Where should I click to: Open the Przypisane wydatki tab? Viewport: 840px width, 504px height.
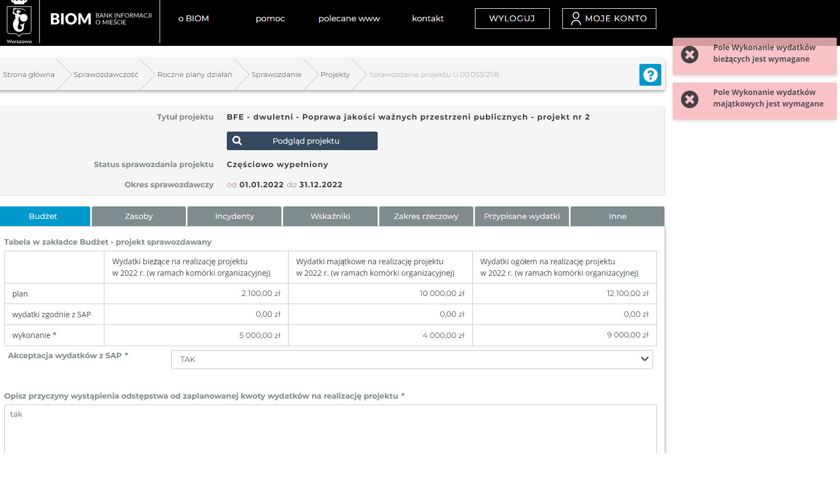click(x=521, y=216)
